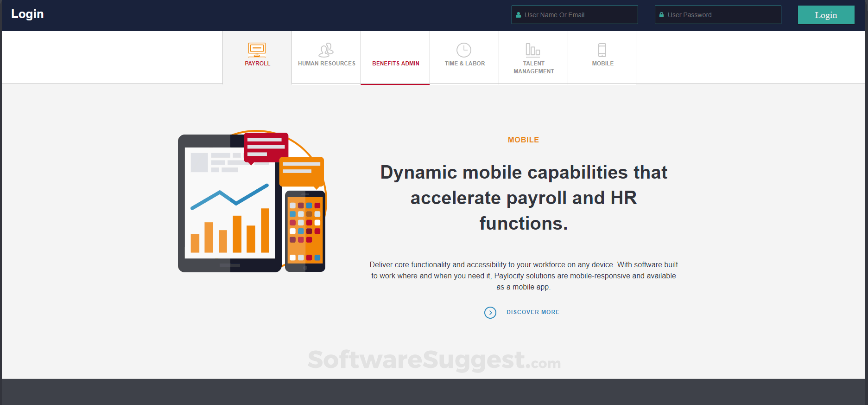Follow the Discover More link
This screenshot has height=405, width=868.
[x=533, y=312]
